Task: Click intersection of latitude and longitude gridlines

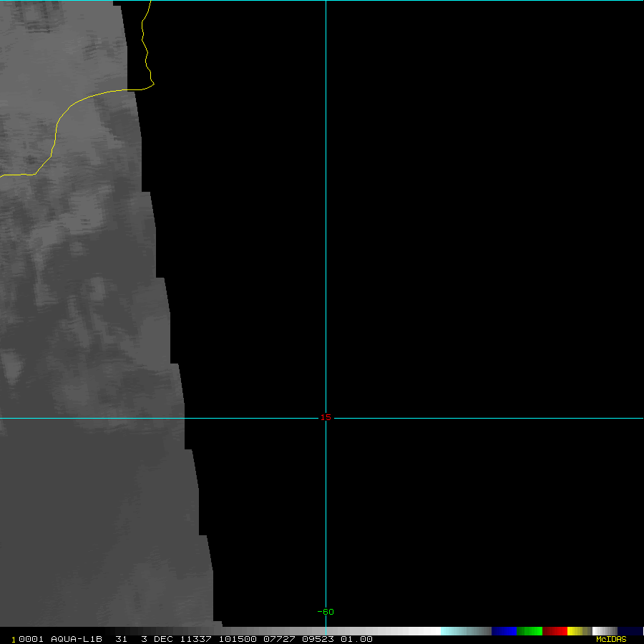Action: 326,418
